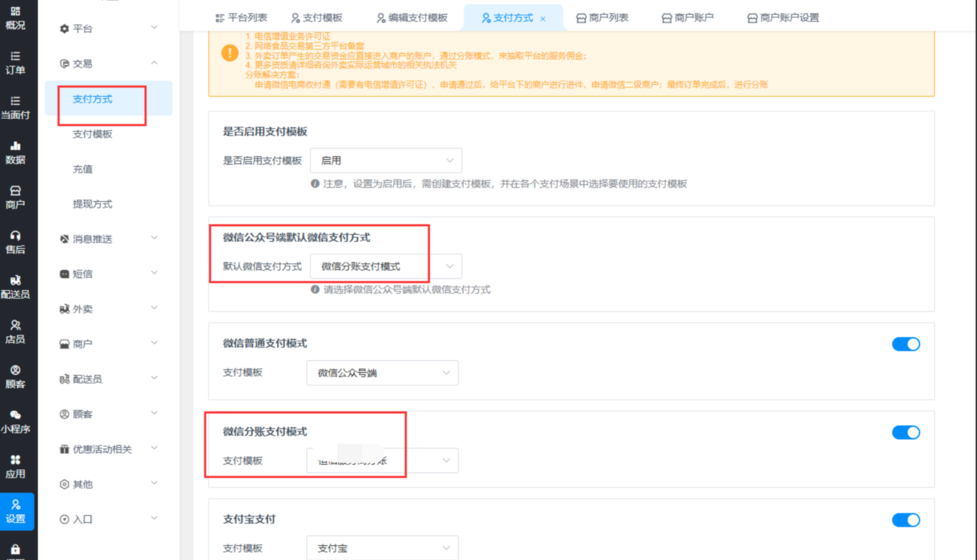Image resolution: width=977 pixels, height=560 pixels.
Task: Open the 是否启用支付模板 dropdown showing 启用
Action: click(x=386, y=161)
